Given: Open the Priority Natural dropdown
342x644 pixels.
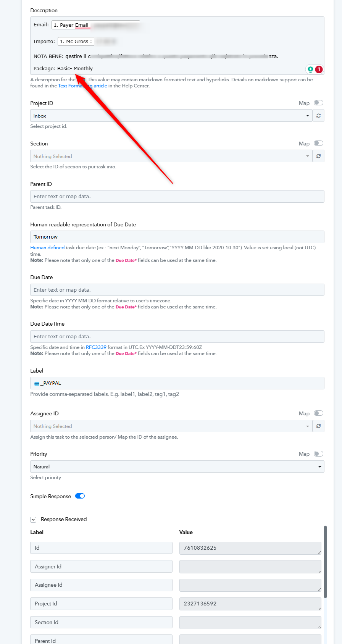Looking at the screenshot, I should pos(177,466).
